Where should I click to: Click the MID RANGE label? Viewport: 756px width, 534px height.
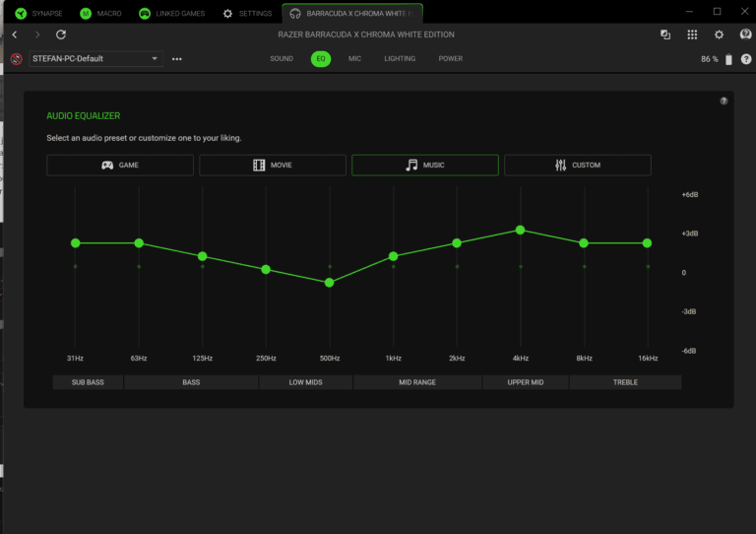(x=417, y=382)
